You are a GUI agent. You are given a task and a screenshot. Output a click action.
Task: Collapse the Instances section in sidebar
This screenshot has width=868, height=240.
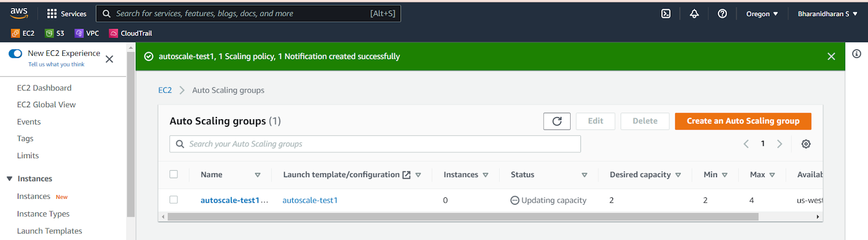tap(9, 179)
